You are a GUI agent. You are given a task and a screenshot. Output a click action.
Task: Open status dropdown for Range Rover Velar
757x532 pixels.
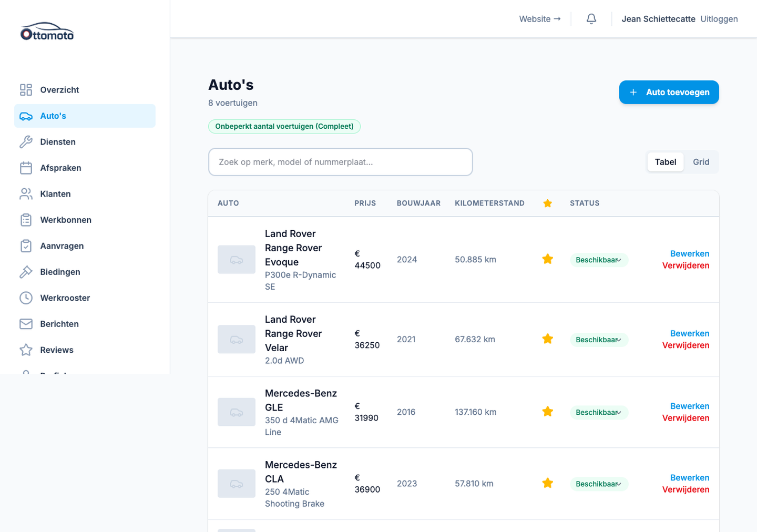click(x=599, y=340)
